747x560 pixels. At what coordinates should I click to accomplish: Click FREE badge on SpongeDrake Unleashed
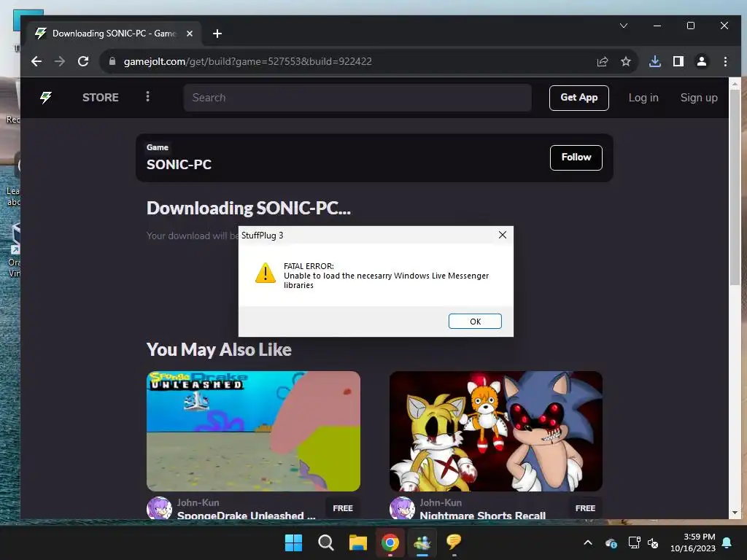point(343,508)
